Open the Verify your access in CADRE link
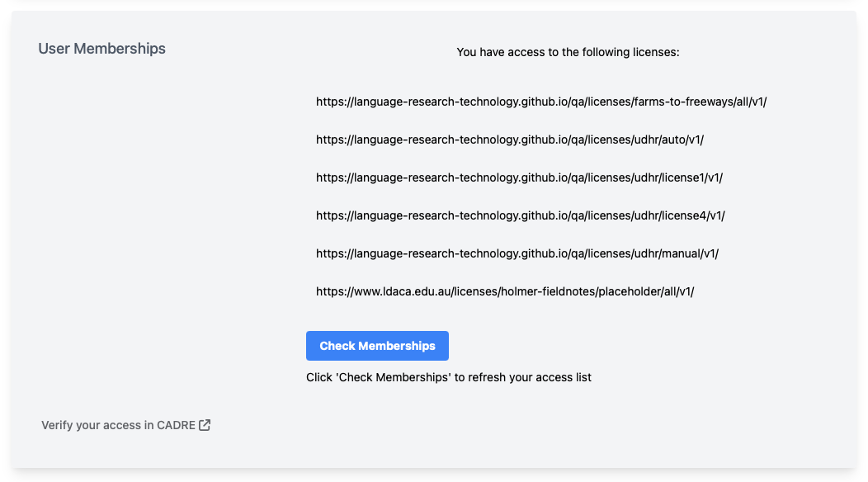The height and width of the screenshot is (482, 868). pyautogui.click(x=118, y=425)
